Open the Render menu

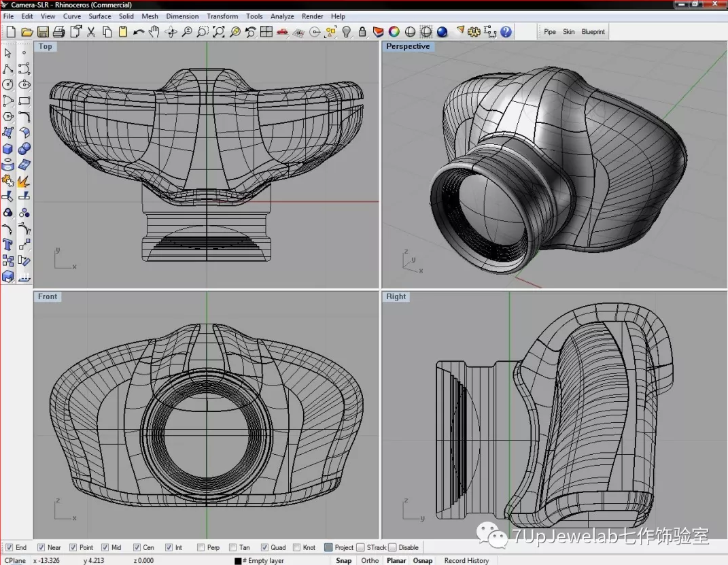pyautogui.click(x=313, y=16)
